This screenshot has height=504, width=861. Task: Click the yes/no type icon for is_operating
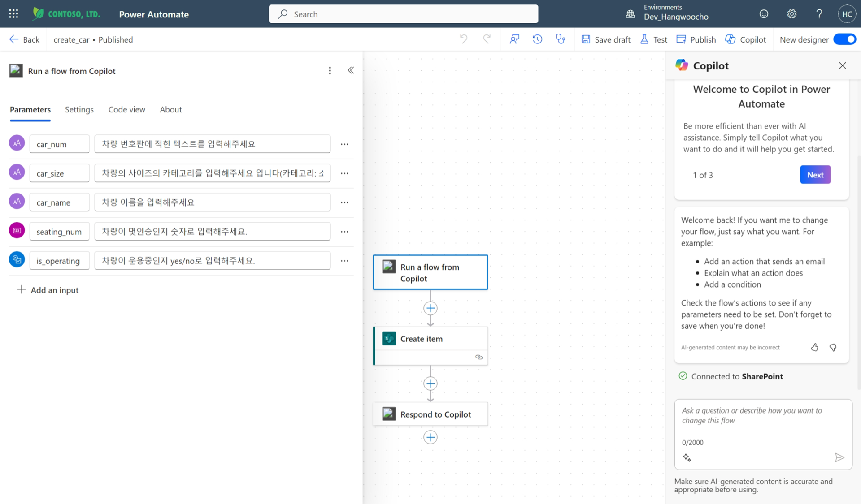[17, 259]
